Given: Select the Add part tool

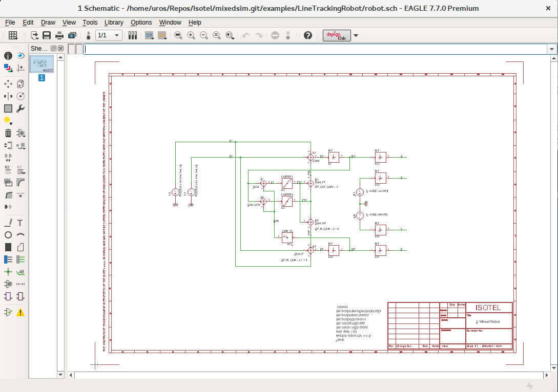Looking at the screenshot, I should tap(20, 133).
